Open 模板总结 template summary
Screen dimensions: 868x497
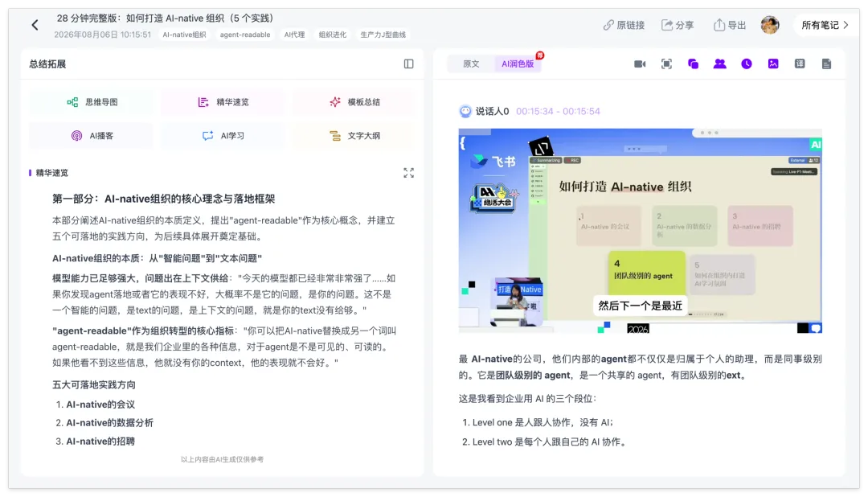pyautogui.click(x=354, y=102)
